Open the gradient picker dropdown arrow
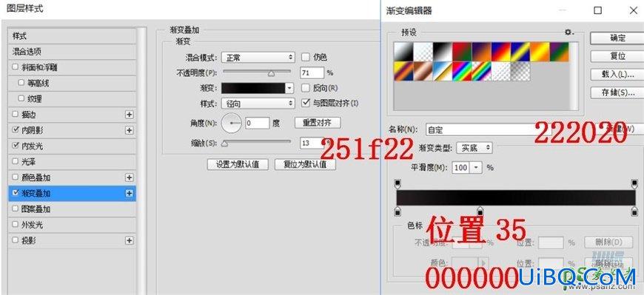Screen dimensions: 644x295 tap(290, 88)
